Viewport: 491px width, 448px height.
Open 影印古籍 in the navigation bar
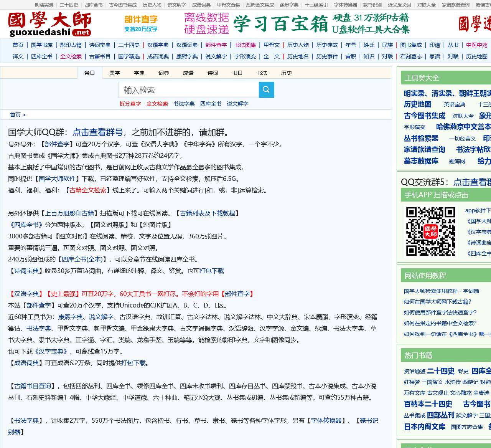71,45
